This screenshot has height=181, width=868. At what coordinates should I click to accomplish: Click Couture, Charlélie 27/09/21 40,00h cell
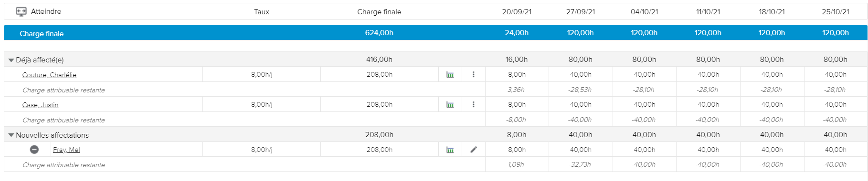coord(581,74)
